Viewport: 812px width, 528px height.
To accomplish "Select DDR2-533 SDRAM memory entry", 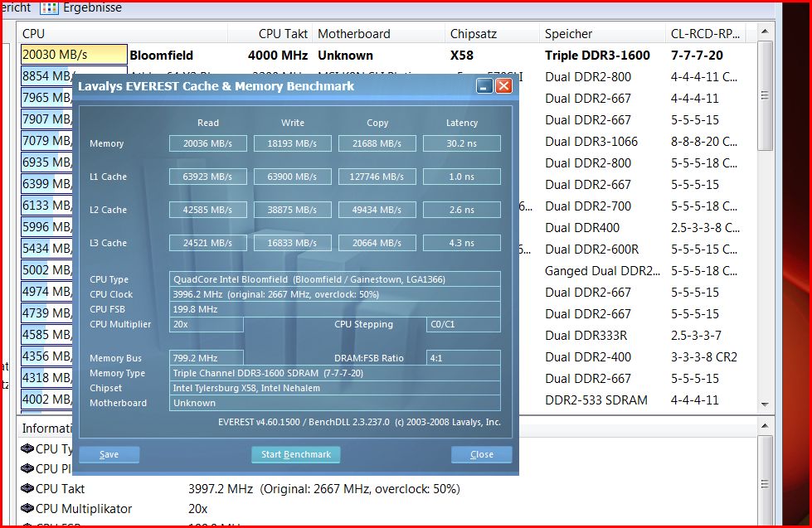I will point(596,400).
